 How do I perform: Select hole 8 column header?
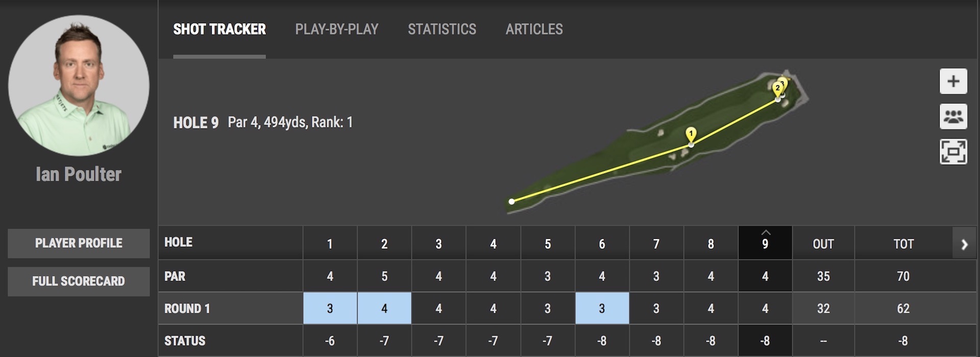[710, 244]
